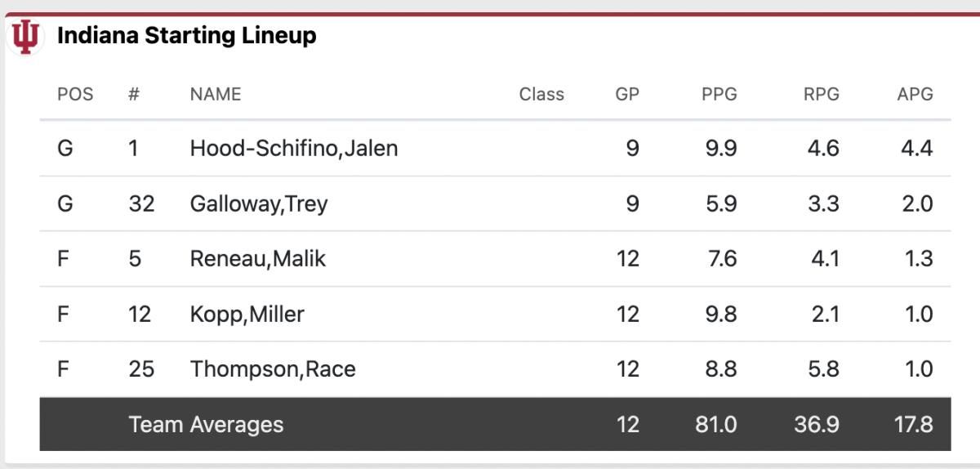
Task: Open Thompson,Race player name
Action: pyautogui.click(x=273, y=369)
